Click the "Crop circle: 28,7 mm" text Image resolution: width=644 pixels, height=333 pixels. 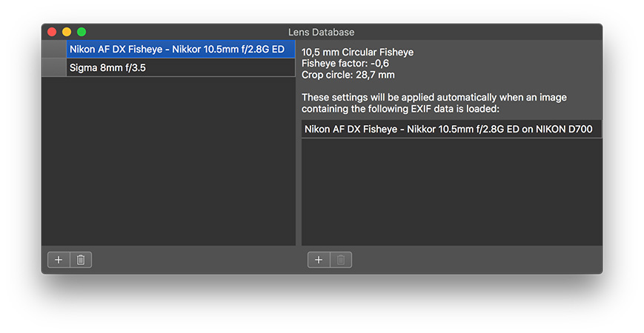(x=348, y=75)
